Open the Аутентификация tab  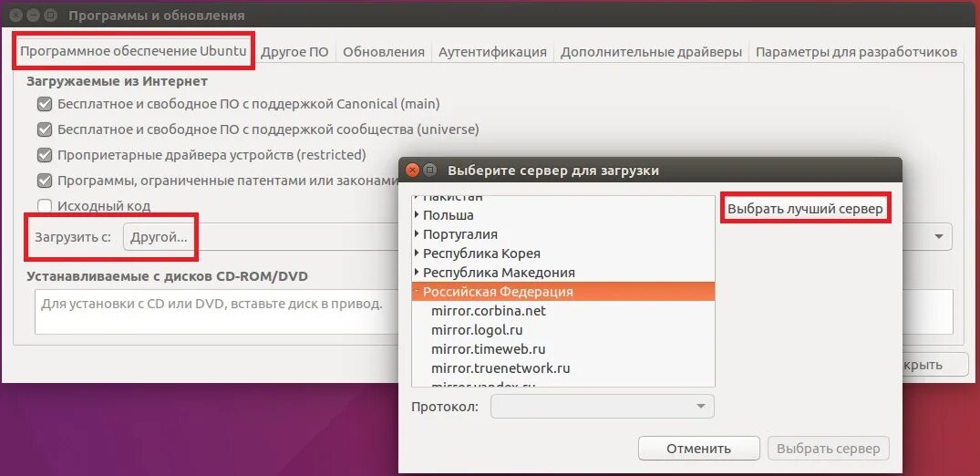tap(492, 52)
